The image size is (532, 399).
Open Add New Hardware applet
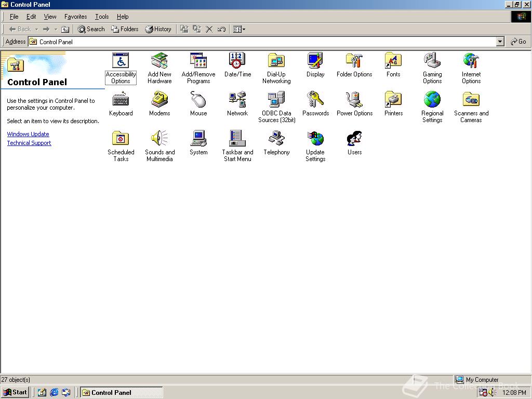[159, 61]
